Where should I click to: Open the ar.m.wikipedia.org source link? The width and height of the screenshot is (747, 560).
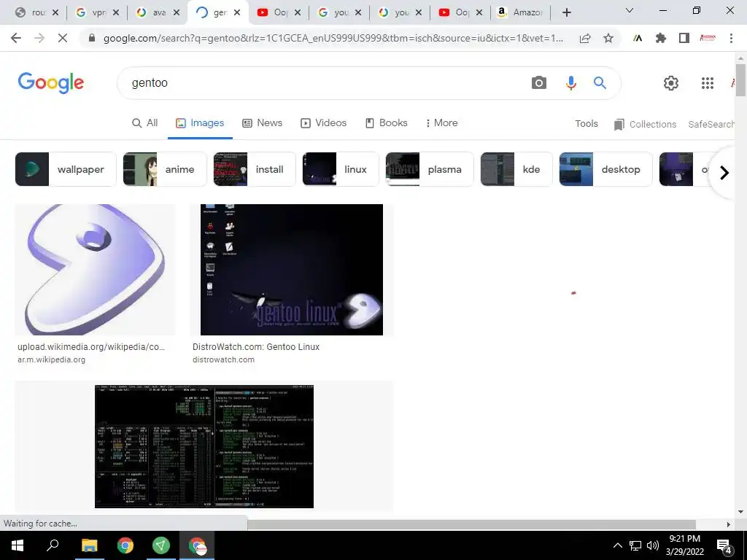point(52,359)
